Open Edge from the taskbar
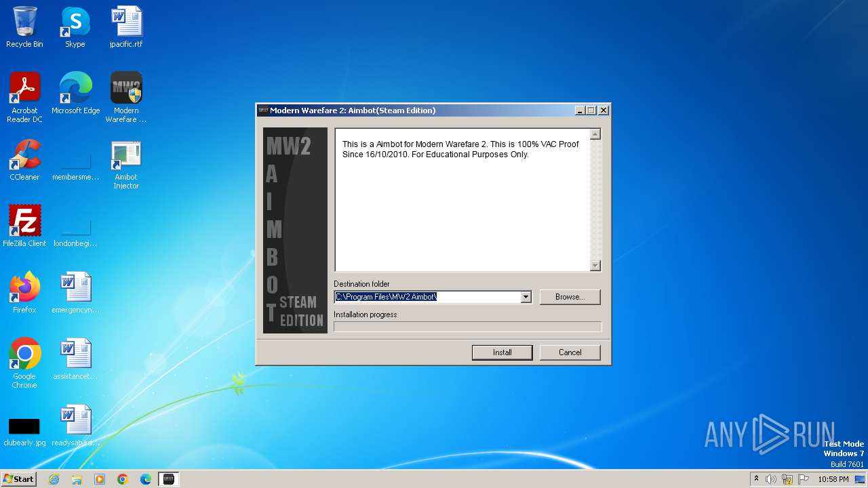The height and width of the screenshot is (488, 868). click(146, 479)
